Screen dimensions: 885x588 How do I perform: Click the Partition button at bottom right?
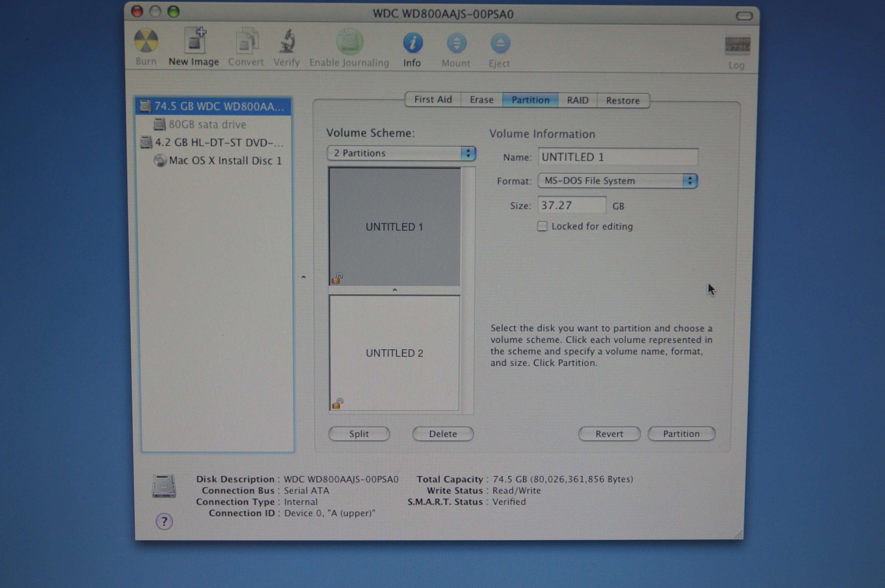pos(681,434)
